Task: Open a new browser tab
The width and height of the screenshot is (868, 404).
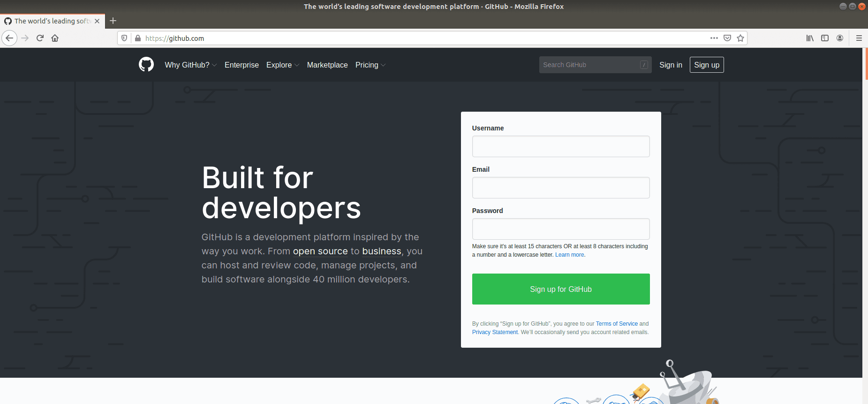Action: click(x=113, y=21)
